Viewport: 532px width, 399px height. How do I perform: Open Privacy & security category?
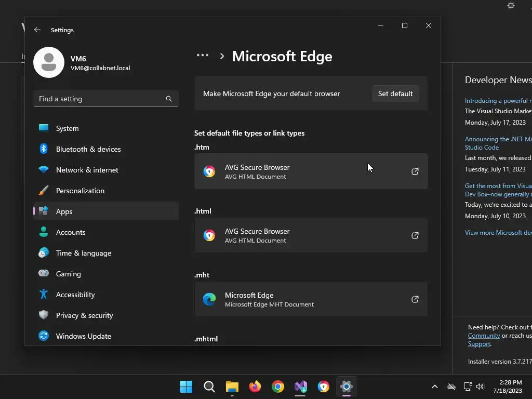click(106, 315)
